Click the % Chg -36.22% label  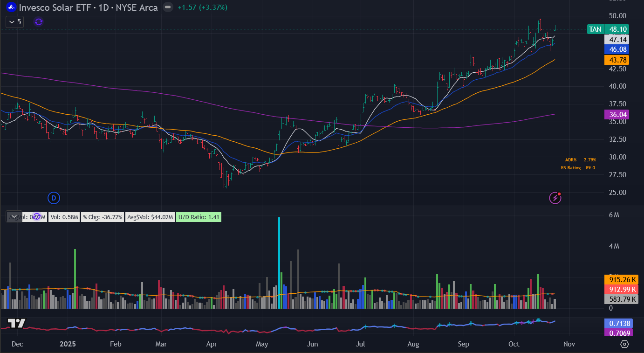coord(103,217)
